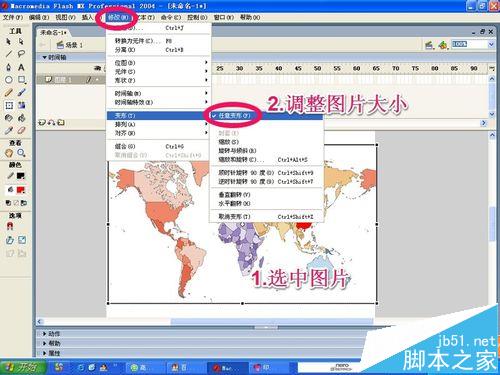The width and height of the screenshot is (500, 375).
Task: Collapse the 时间轴 panel
Action: click(44, 57)
